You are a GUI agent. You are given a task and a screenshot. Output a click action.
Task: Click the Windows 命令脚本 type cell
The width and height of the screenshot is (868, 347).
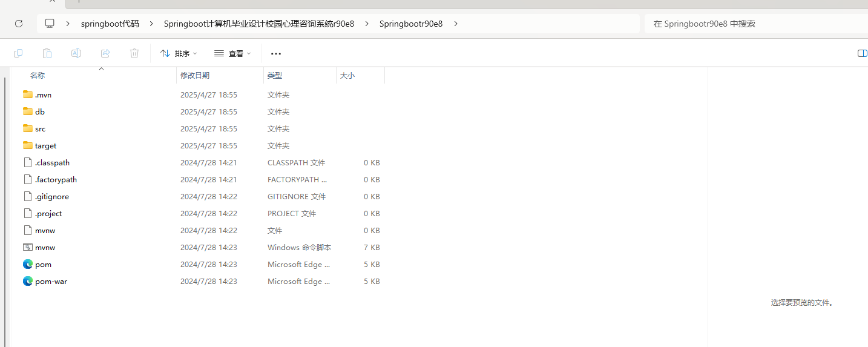[300, 248]
